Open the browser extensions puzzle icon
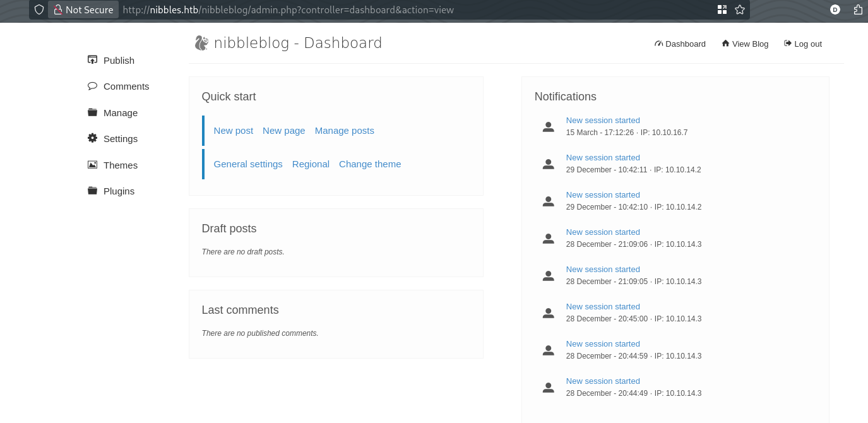The image size is (868, 423). (858, 9)
